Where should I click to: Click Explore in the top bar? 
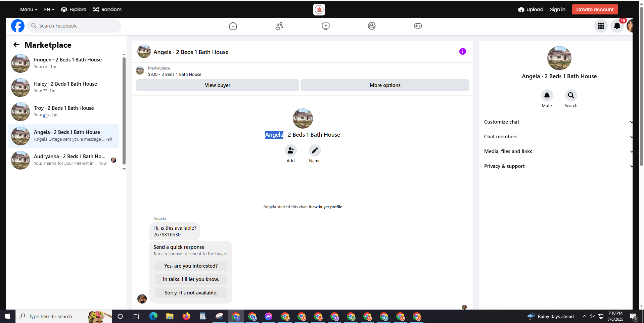pos(74,9)
